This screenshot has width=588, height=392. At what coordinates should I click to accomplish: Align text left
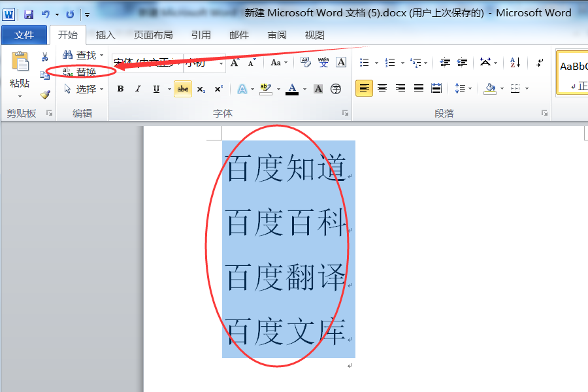tap(364, 89)
